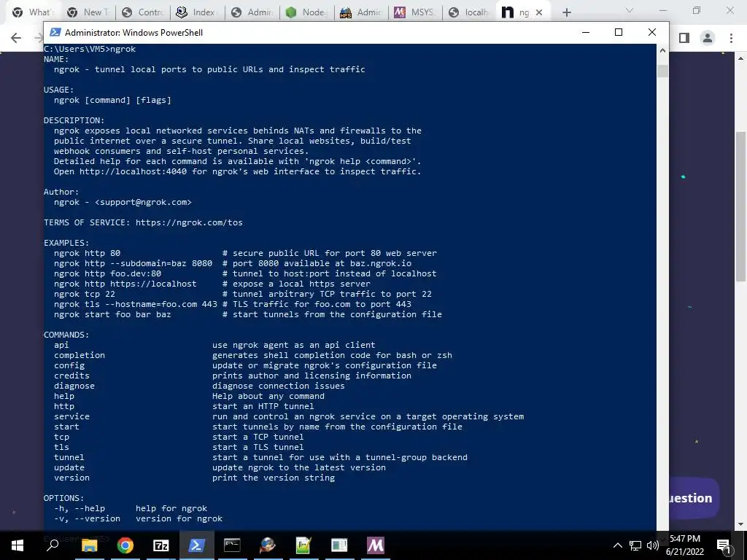Click the 'update' command row
Image resolution: width=747 pixels, height=560 pixels.
click(220, 467)
